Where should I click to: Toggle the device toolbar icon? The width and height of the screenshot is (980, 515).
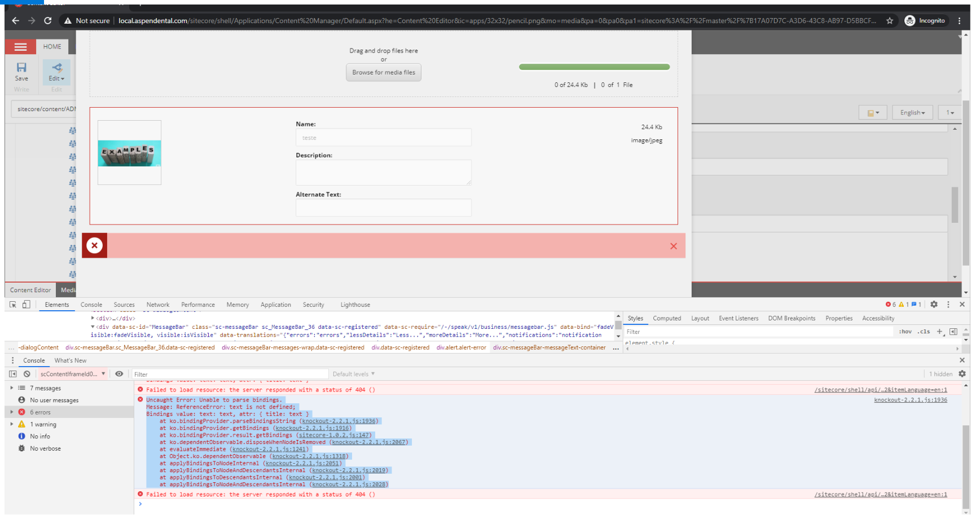(26, 305)
